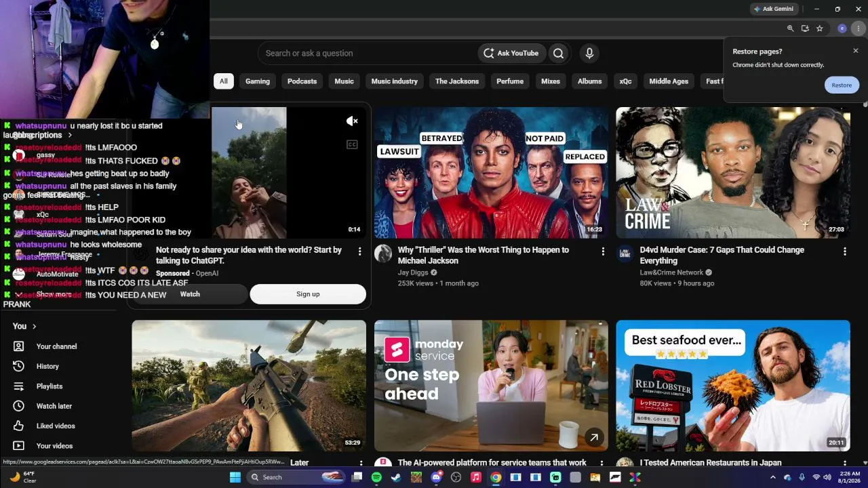Filter feed by Albums chip
868x488 pixels.
(590, 81)
